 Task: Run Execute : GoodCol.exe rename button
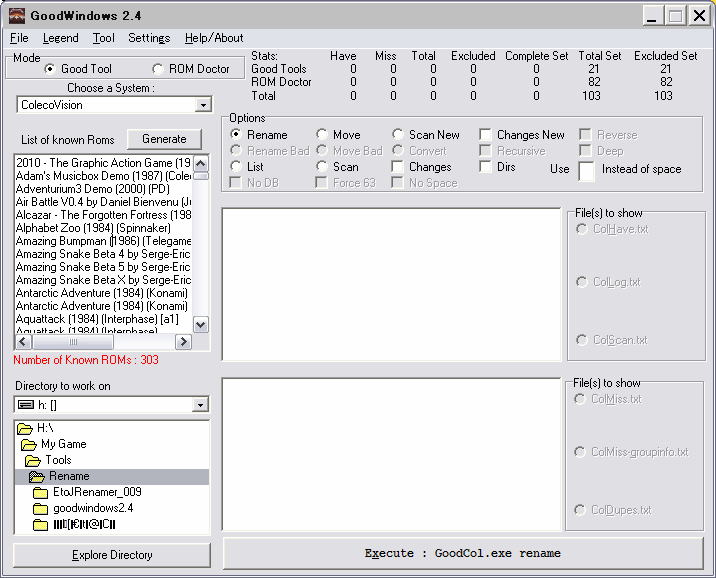point(463,553)
